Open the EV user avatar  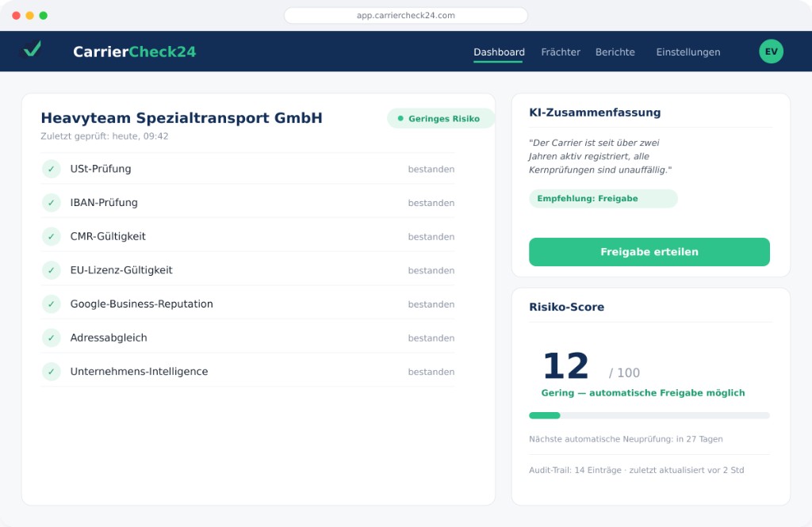click(x=771, y=52)
